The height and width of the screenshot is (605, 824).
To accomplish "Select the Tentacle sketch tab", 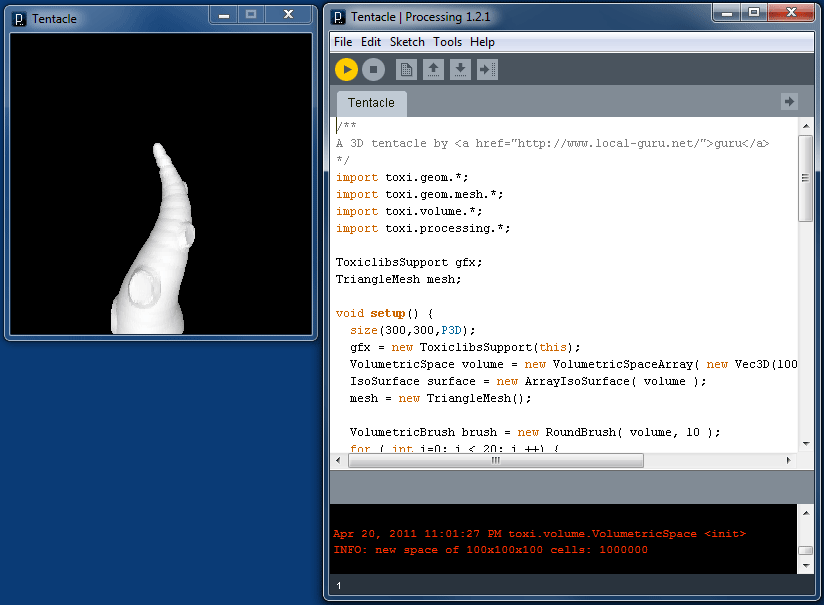I will tap(371, 102).
